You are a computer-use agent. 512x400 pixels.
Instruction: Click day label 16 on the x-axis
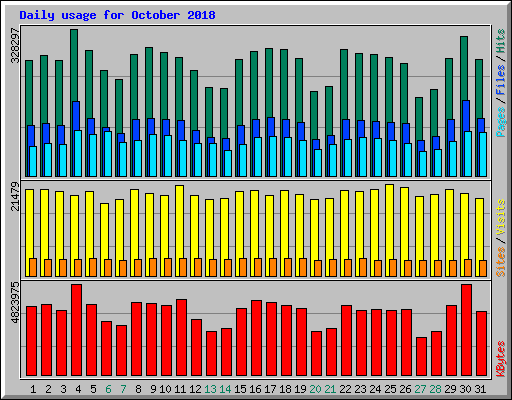tap(255, 389)
